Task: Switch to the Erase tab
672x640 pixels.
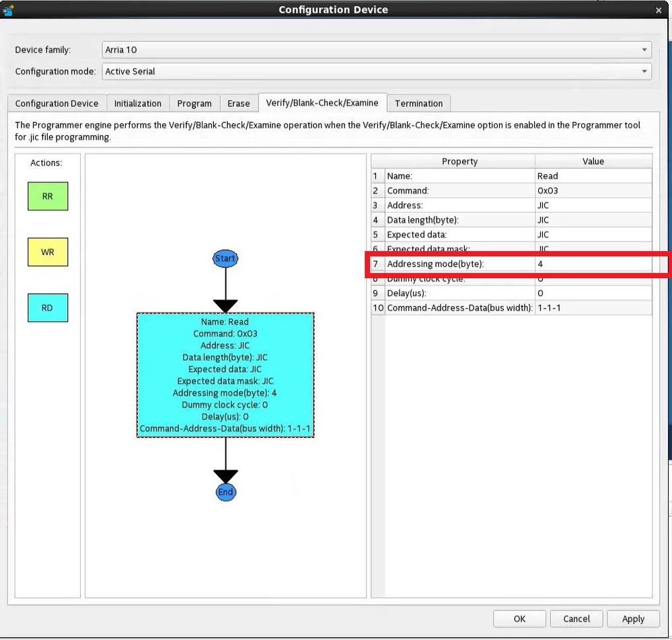Action: 239,104
